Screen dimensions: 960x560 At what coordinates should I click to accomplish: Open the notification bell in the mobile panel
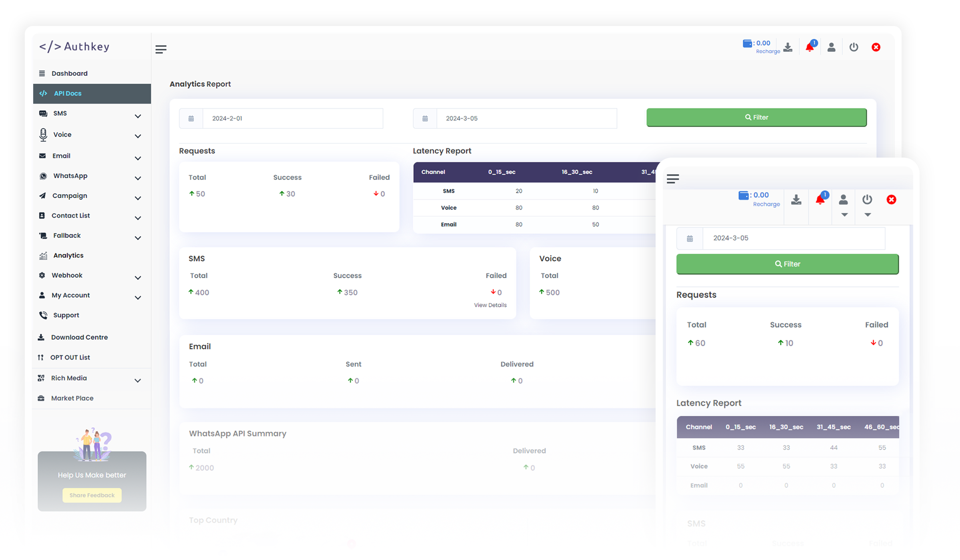click(820, 199)
